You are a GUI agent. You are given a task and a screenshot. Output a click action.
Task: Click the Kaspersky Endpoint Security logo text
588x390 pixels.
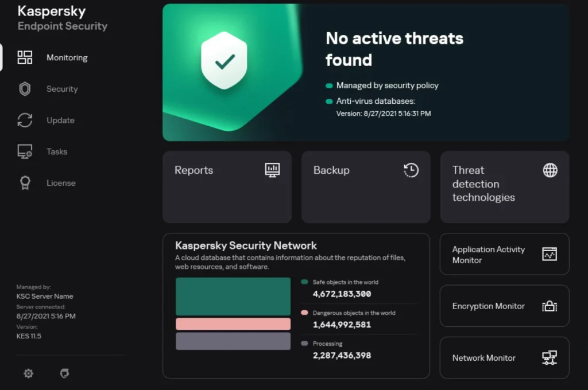coord(63,18)
